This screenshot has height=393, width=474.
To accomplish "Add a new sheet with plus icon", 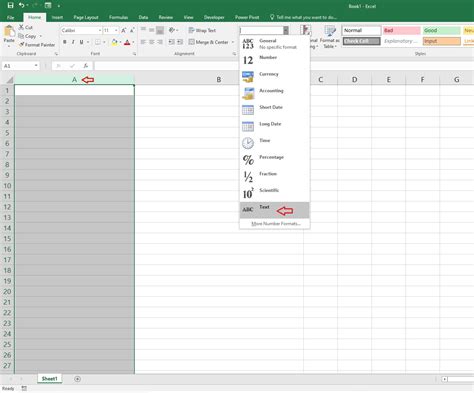I will [77, 379].
